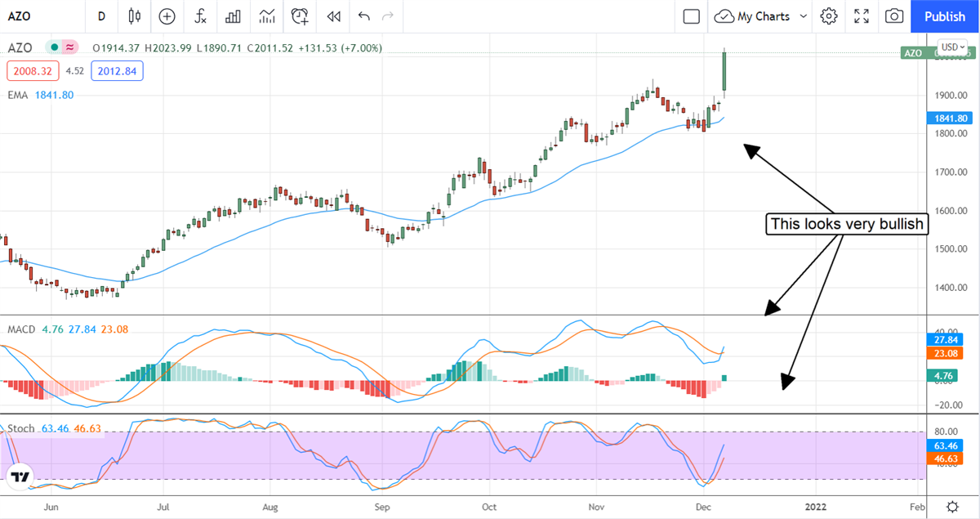
Task: Select the Stoch indicator legend
Action: pyautogui.click(x=21, y=427)
